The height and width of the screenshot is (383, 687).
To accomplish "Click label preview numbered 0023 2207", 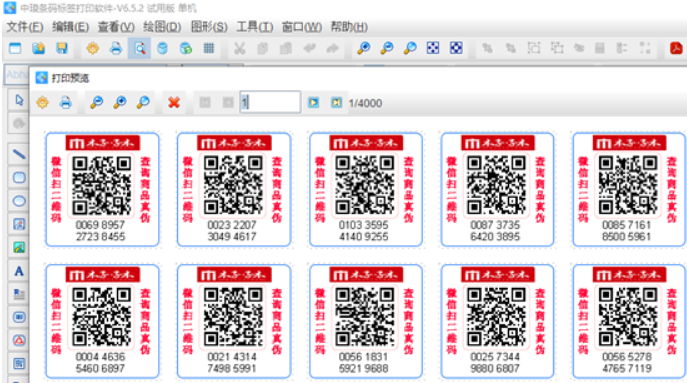I will point(234,189).
